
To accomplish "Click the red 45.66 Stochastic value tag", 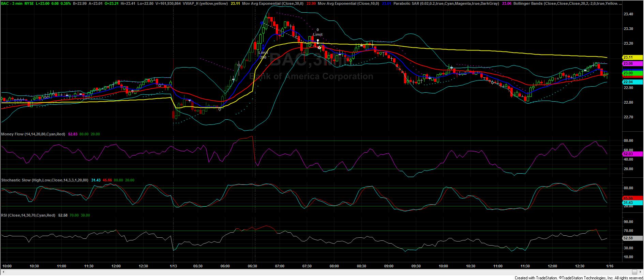I will point(628,198).
